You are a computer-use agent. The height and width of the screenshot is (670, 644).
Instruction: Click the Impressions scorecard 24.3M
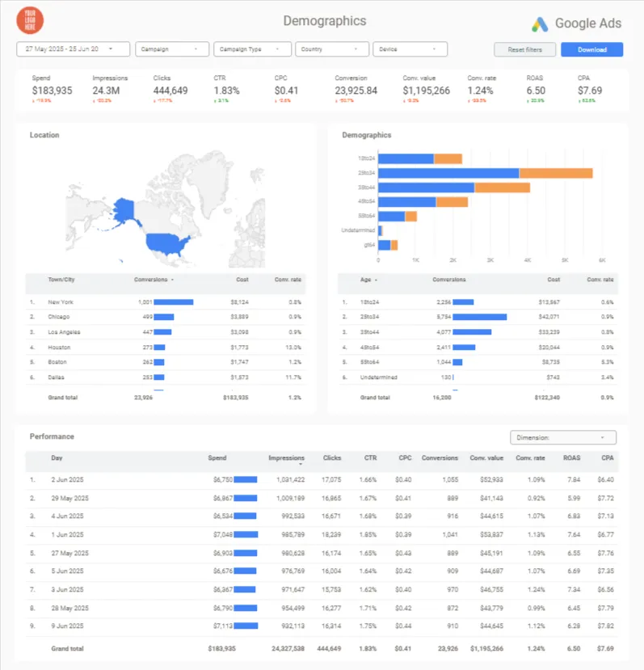pyautogui.click(x=106, y=91)
